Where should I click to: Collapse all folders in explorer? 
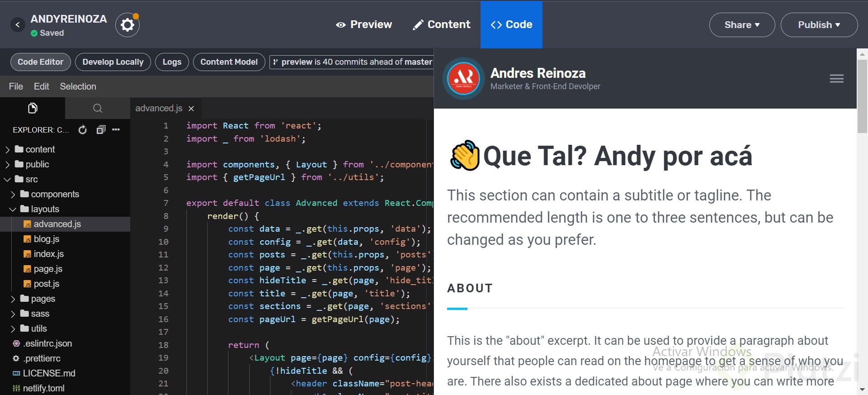[101, 130]
